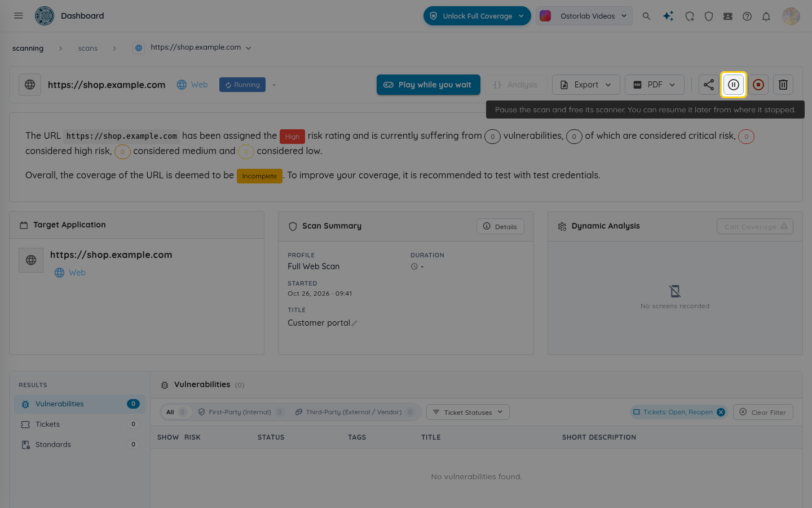Click the ticket icon in the top bar
The image size is (812, 508).
pos(728,16)
